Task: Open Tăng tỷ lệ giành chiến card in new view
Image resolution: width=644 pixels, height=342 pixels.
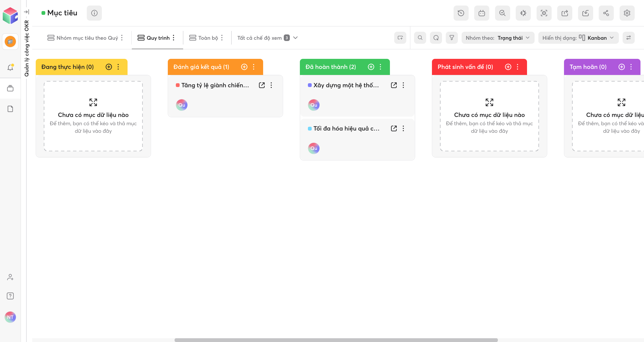Action: pyautogui.click(x=262, y=85)
